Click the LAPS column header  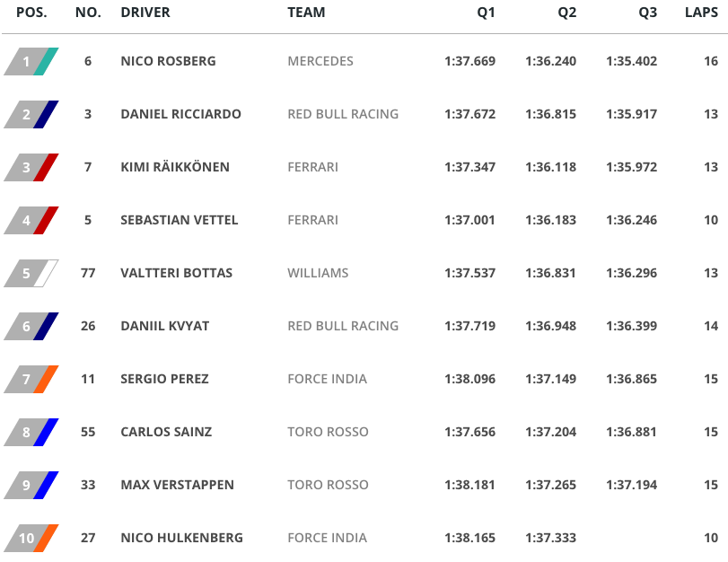[701, 13]
